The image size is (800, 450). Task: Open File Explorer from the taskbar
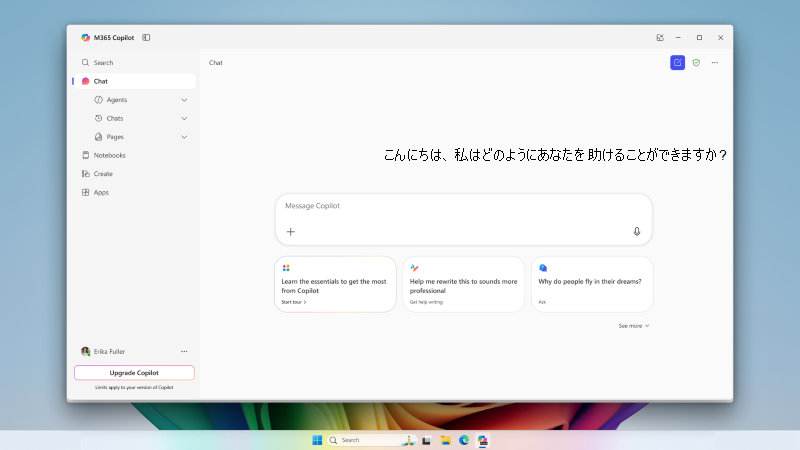(x=445, y=440)
